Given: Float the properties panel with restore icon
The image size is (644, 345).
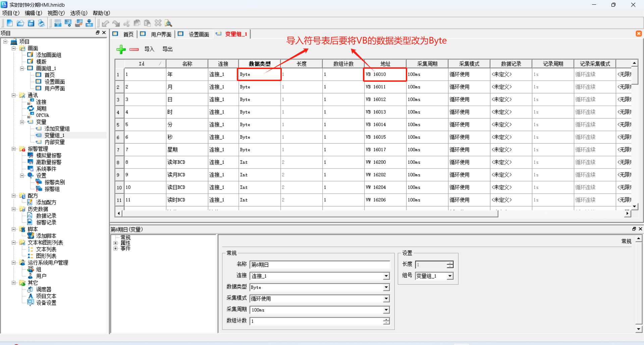Looking at the screenshot, I should pos(634,229).
